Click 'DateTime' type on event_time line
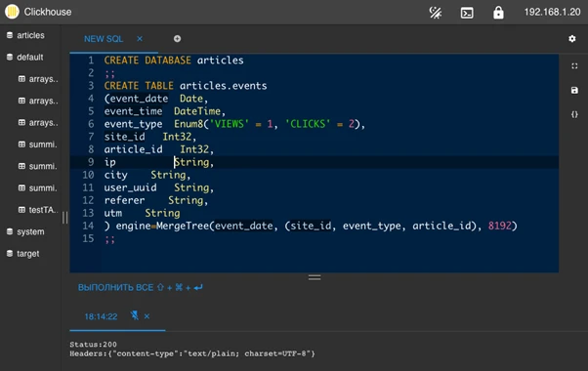588x371 pixels. tap(197, 111)
